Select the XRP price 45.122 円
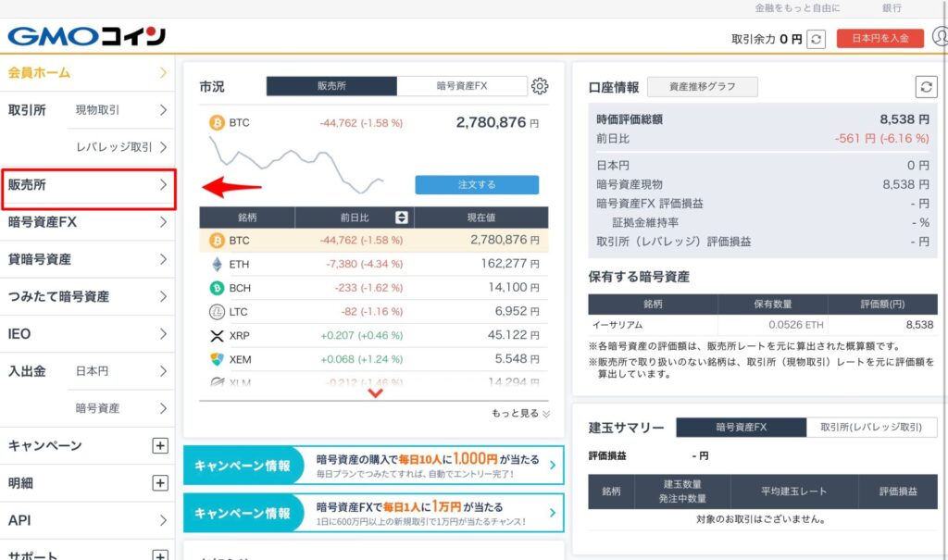Screen dimensions: 948x560 point(513,335)
